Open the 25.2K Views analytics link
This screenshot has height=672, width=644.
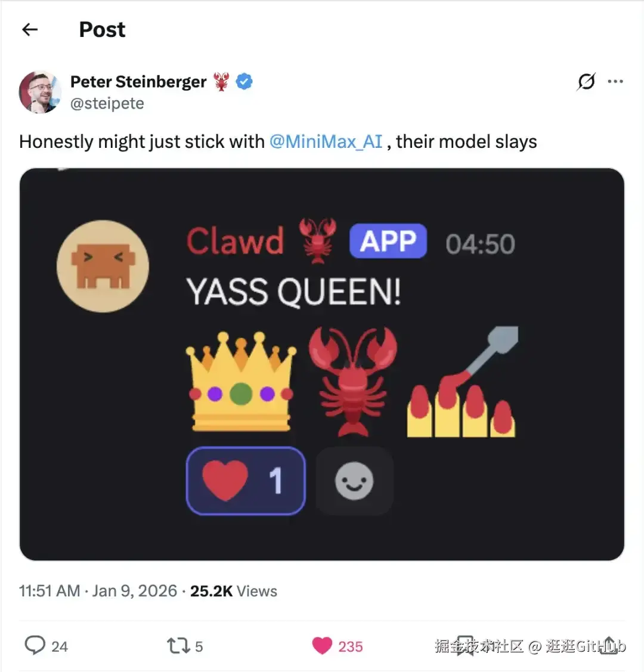point(234,591)
